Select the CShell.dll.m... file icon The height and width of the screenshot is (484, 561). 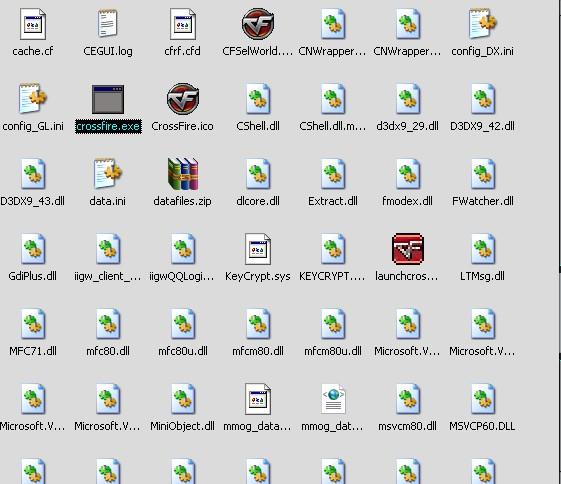coord(333,99)
